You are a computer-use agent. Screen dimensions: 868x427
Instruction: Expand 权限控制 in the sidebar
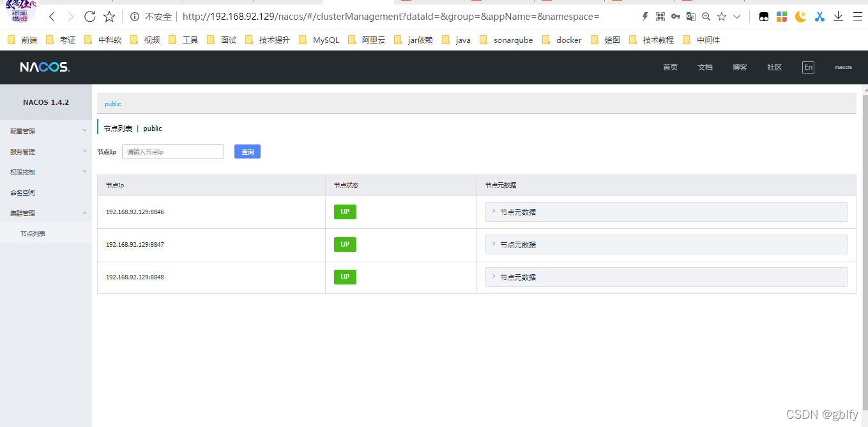[x=46, y=172]
